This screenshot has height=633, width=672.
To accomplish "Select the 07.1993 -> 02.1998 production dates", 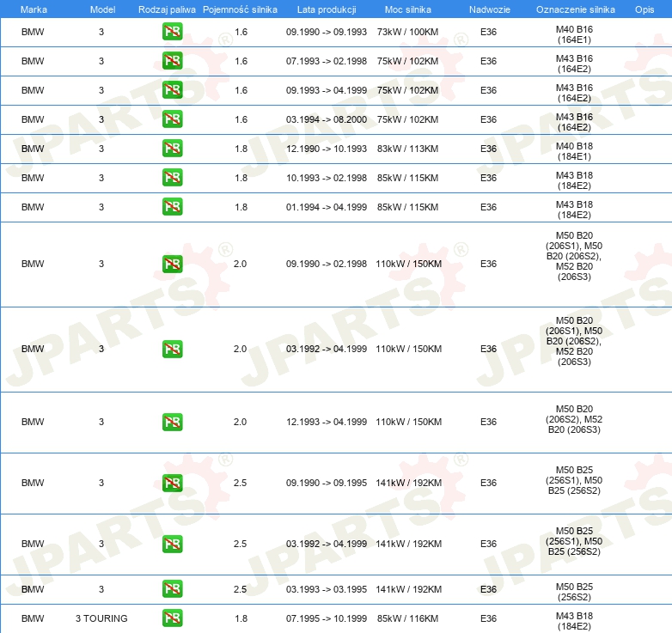I will pyautogui.click(x=327, y=61).
